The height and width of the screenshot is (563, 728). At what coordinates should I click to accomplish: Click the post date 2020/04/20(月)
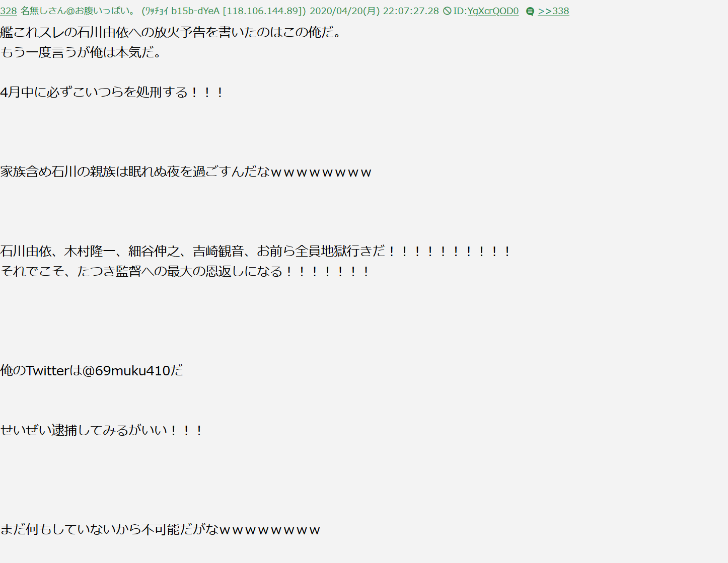click(345, 11)
